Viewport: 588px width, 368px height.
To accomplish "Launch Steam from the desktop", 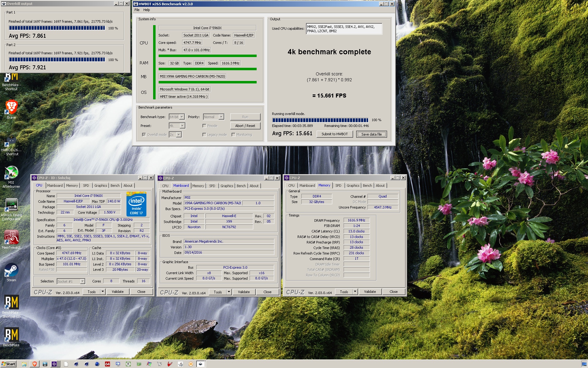I will 11,272.
